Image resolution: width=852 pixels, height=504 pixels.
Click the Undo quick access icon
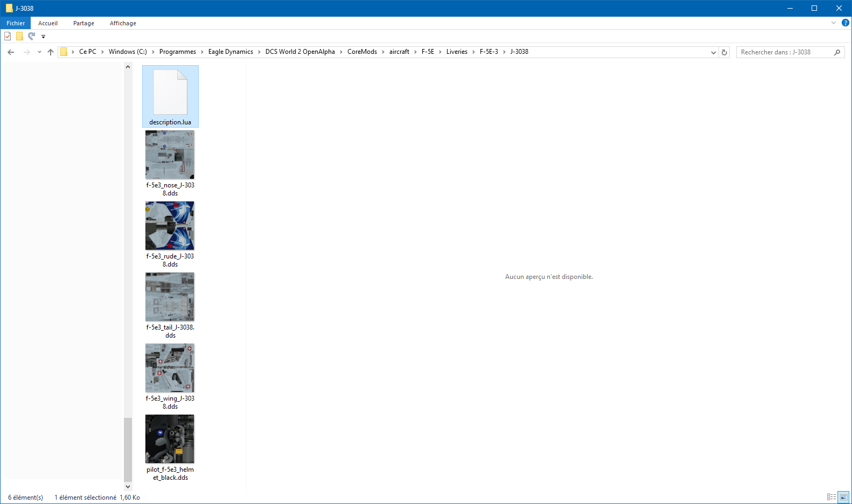pyautogui.click(x=31, y=36)
